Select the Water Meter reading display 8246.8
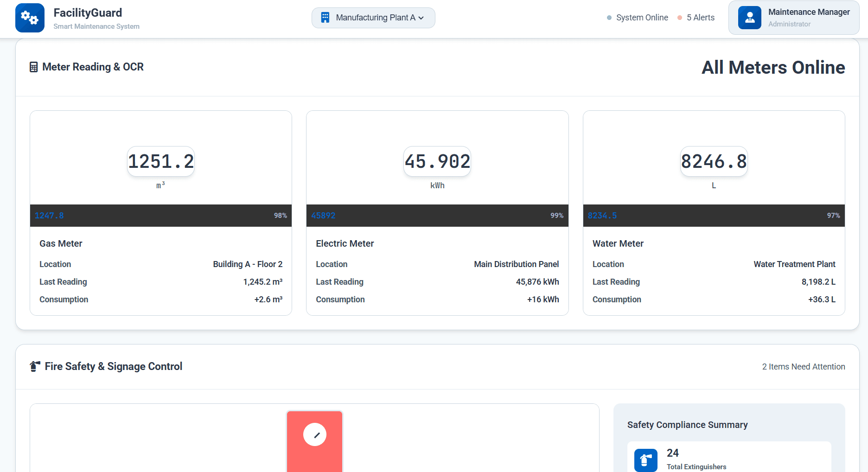868x472 pixels. (x=714, y=161)
